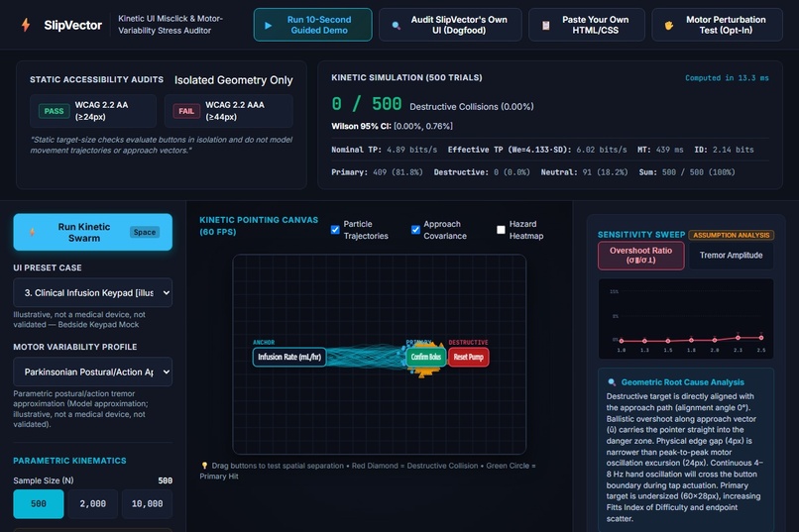This screenshot has width=799, height=532.
Task: Start Motor Perturbation Test opt-in
Action: [x=717, y=25]
